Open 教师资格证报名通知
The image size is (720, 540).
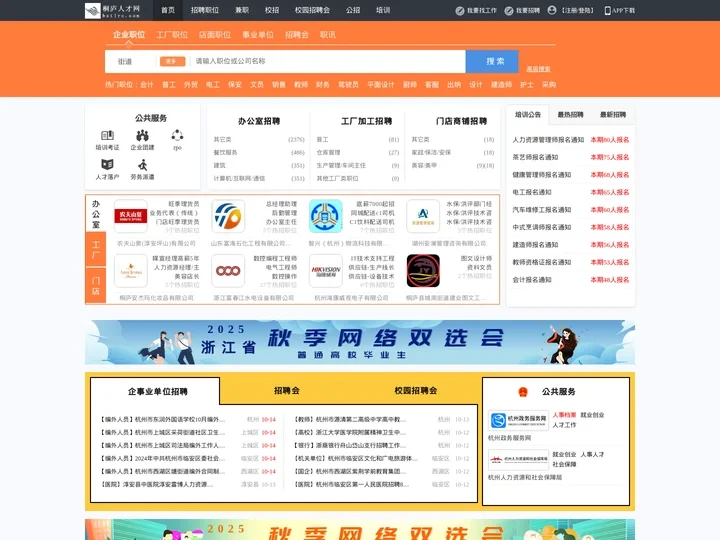(x=542, y=262)
